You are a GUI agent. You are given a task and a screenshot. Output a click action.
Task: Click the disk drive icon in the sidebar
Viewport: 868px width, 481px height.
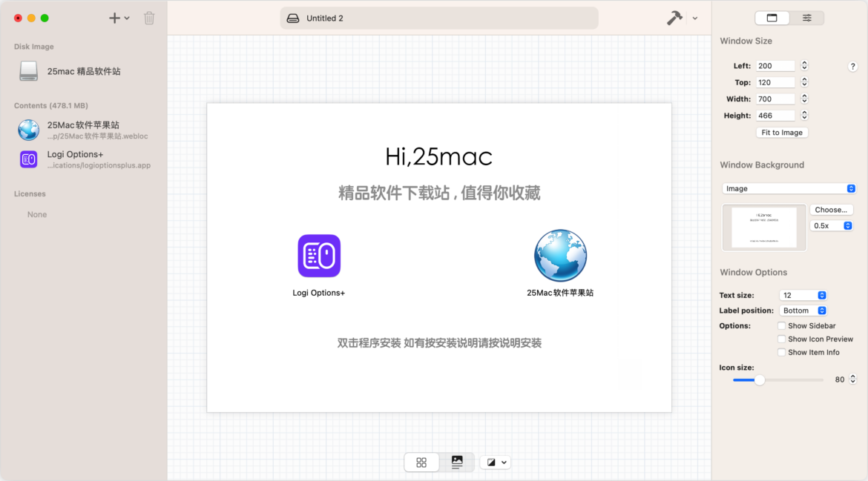point(29,71)
